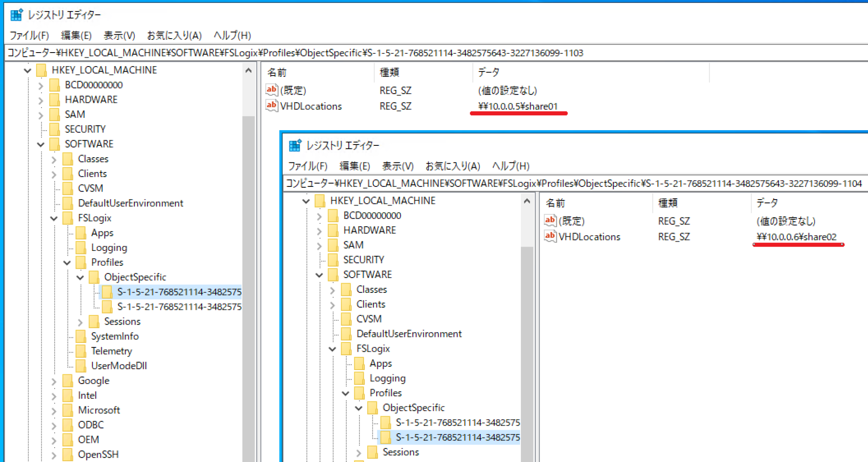Image resolution: width=868 pixels, height=462 pixels.
Task: Click the Telemetry key folder icon
Action: click(81, 351)
